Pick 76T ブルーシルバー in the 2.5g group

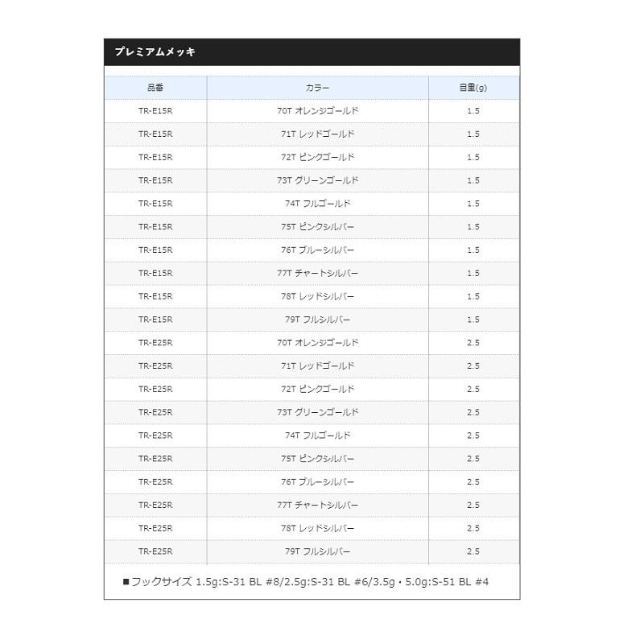pos(317,482)
